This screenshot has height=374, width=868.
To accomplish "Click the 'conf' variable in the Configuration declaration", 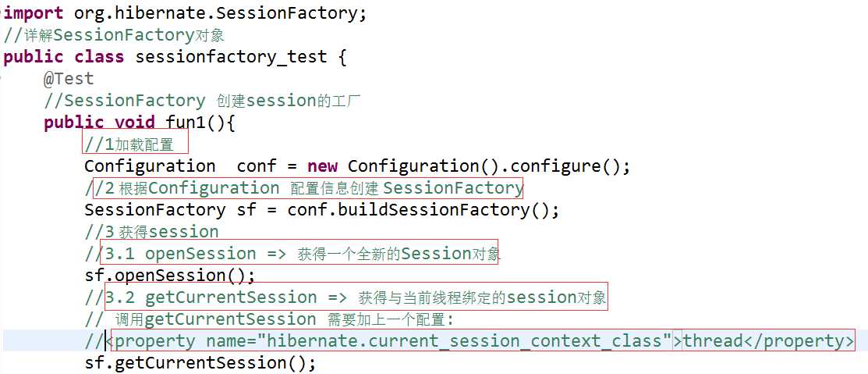I will 257,166.
